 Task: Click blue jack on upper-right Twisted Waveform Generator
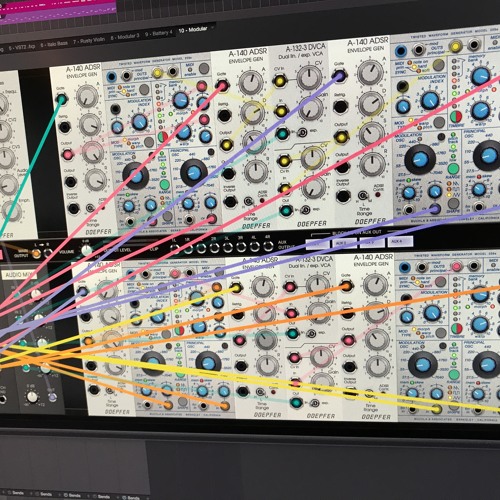pos(401,51)
